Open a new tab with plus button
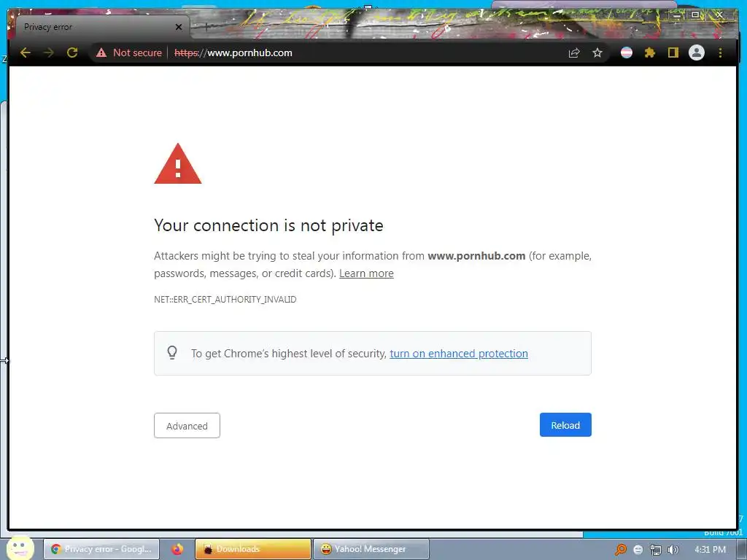 click(x=206, y=27)
